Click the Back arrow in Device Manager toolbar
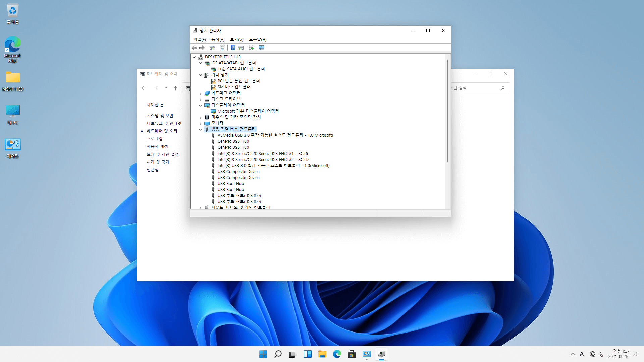644x362 pixels. tap(194, 48)
